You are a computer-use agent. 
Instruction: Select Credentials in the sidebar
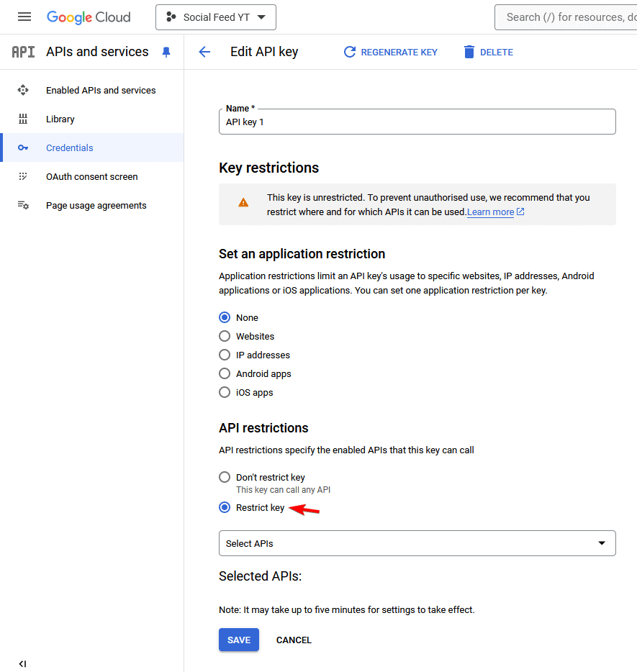click(69, 147)
